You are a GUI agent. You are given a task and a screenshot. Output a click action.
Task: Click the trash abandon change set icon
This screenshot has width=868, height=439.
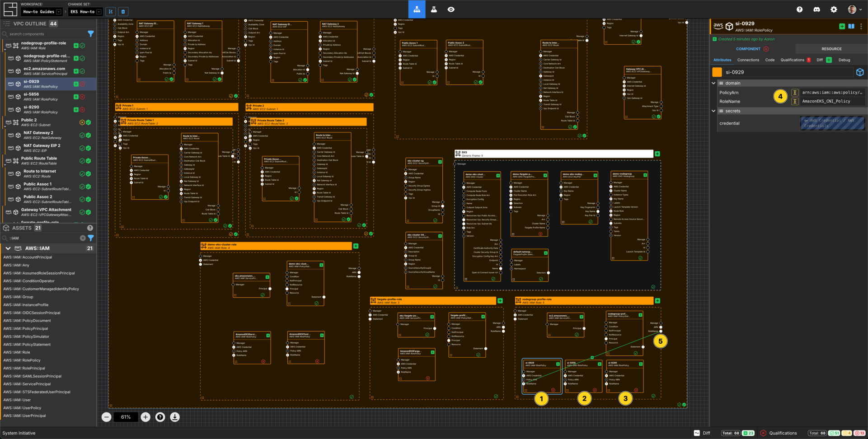point(123,12)
